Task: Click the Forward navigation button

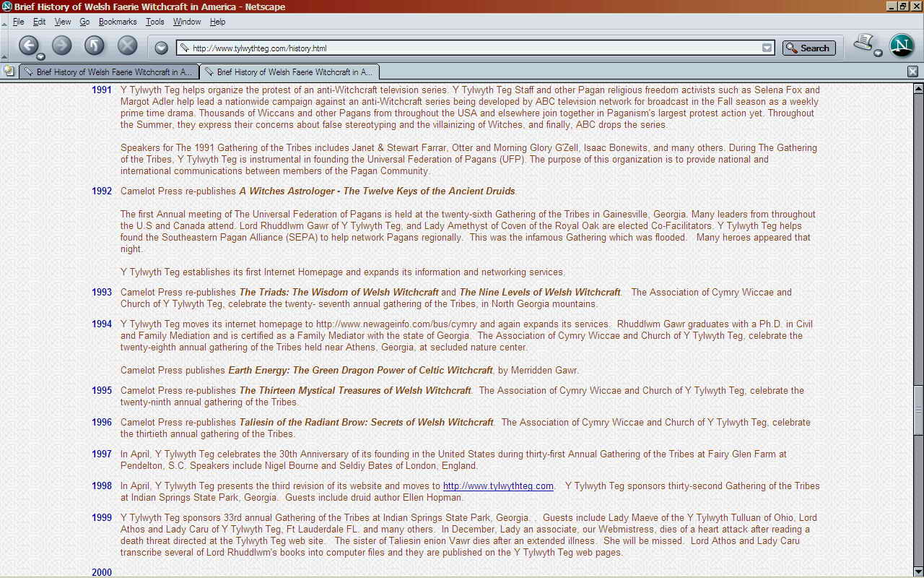Action: click(x=61, y=46)
